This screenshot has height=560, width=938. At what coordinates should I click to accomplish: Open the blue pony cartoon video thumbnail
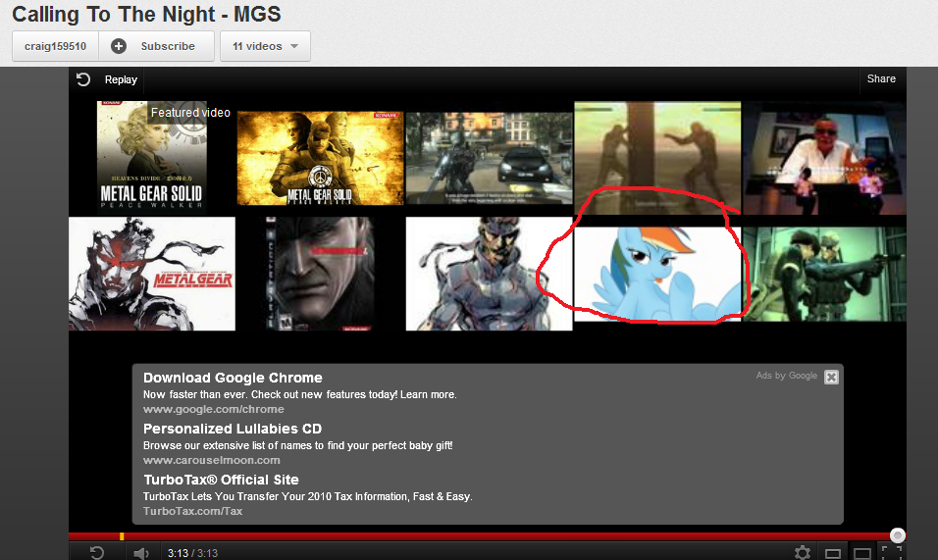(657, 274)
